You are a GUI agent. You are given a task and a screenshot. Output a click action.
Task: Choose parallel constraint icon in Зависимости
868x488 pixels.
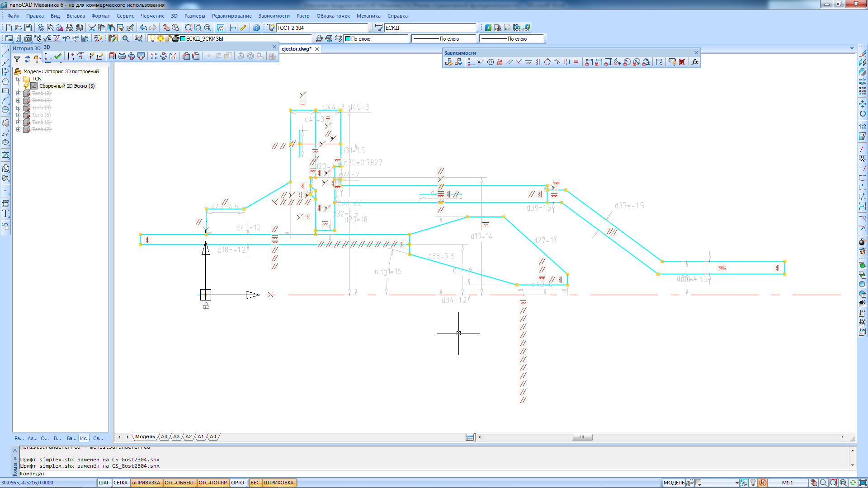click(x=509, y=62)
